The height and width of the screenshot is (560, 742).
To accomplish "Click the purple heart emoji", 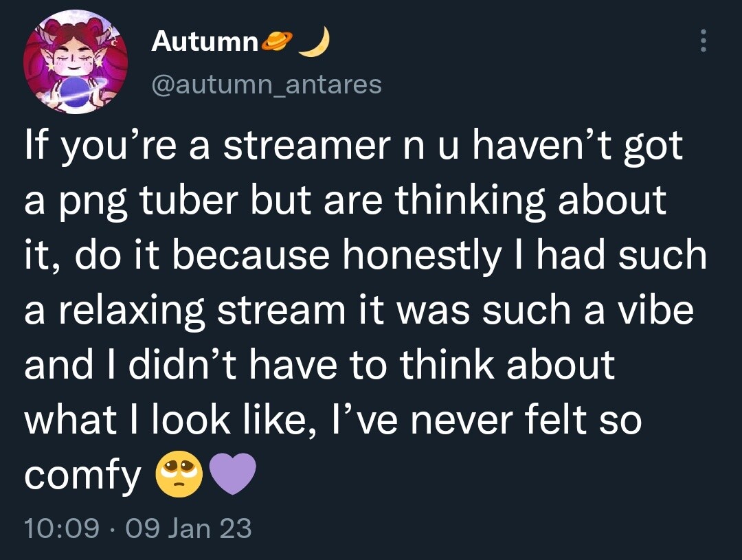I will coord(232,473).
